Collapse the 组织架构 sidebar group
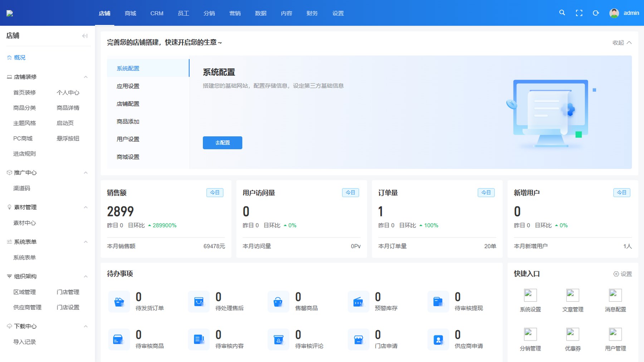Viewport: 644px width, 362px height. (86, 277)
